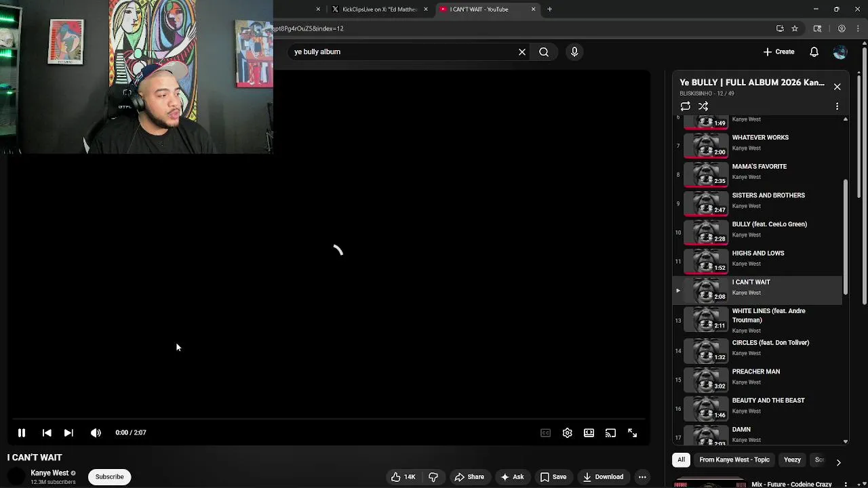Save video to playlist
868x488 pixels.
553,477
